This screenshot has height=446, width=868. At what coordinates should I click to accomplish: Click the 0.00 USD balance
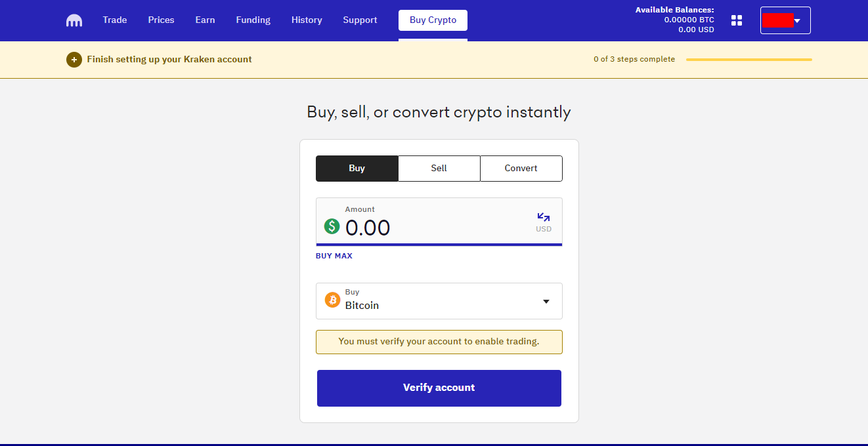click(697, 30)
